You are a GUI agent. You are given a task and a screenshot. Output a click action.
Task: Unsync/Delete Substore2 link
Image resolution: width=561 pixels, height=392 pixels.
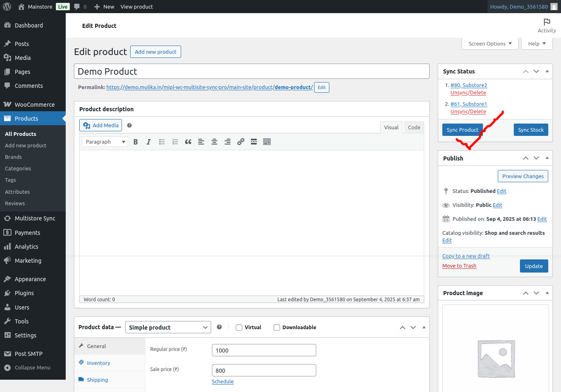tap(468, 93)
